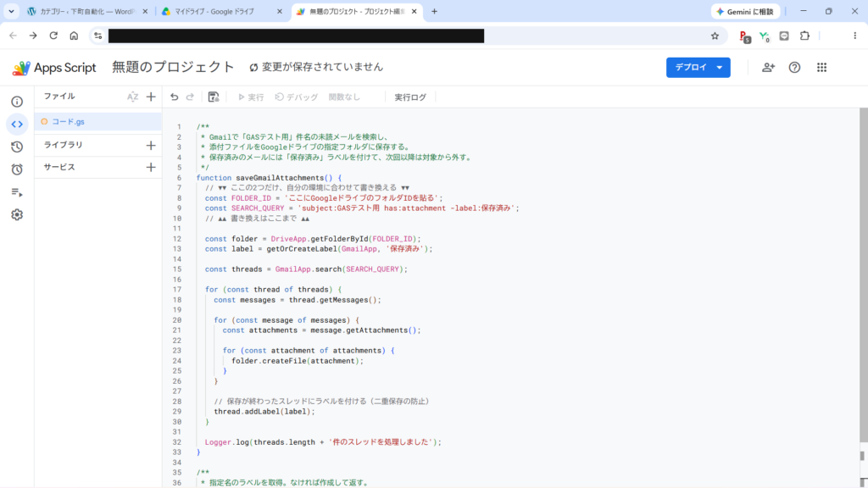Click the editor vertical scrollbar
The width and height of the screenshot is (868, 488).
863,274
